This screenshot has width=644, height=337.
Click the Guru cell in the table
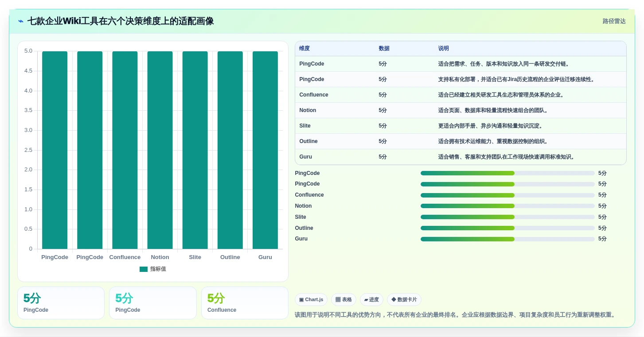[306, 157]
